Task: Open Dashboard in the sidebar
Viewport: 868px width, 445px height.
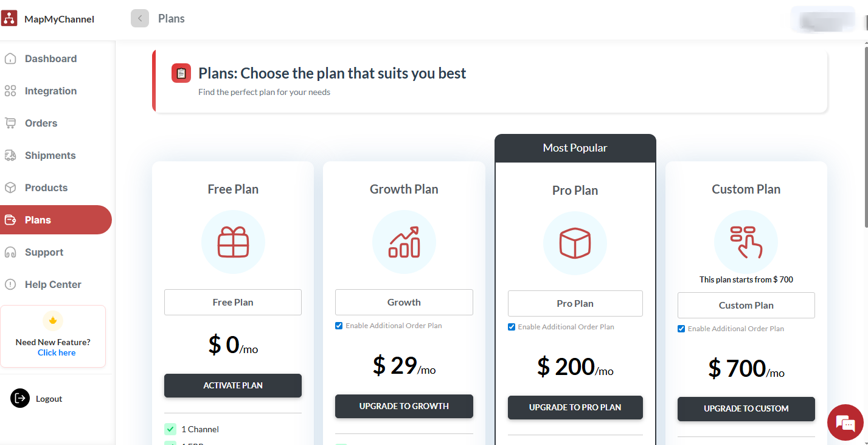Action: coord(50,58)
